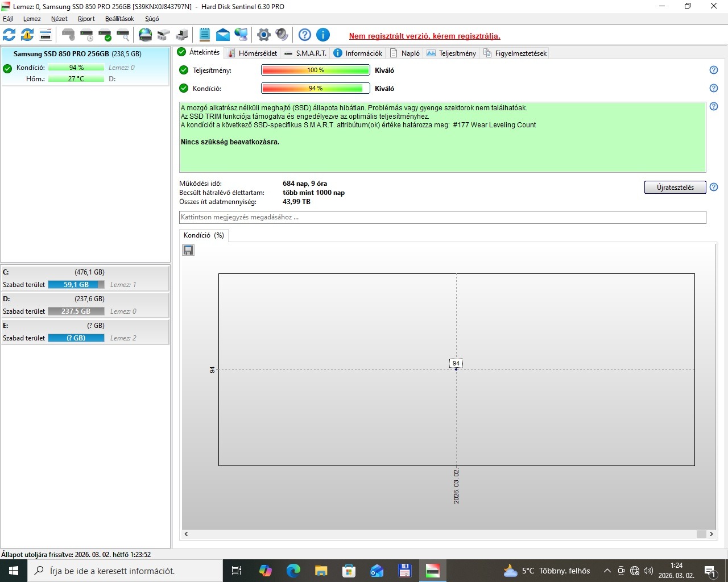Screen dimensions: 728x582
Task: Click the globe and monitor network icon
Action: pos(241,35)
